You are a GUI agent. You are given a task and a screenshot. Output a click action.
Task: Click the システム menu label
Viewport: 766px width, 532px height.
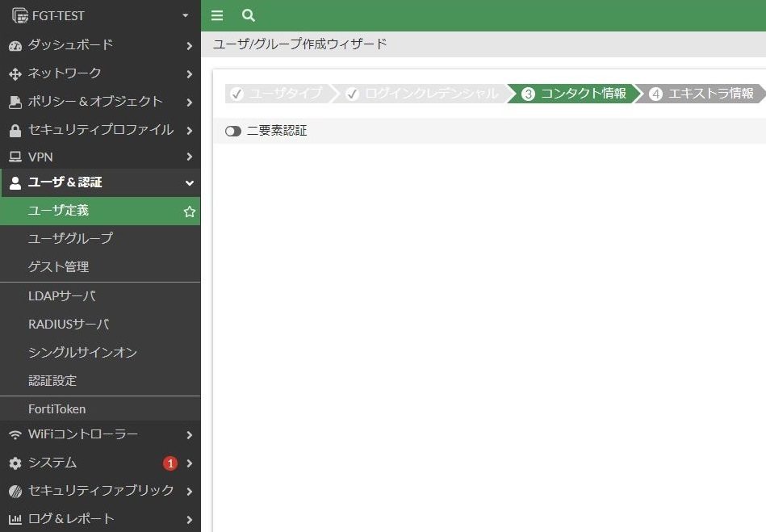click(x=52, y=463)
